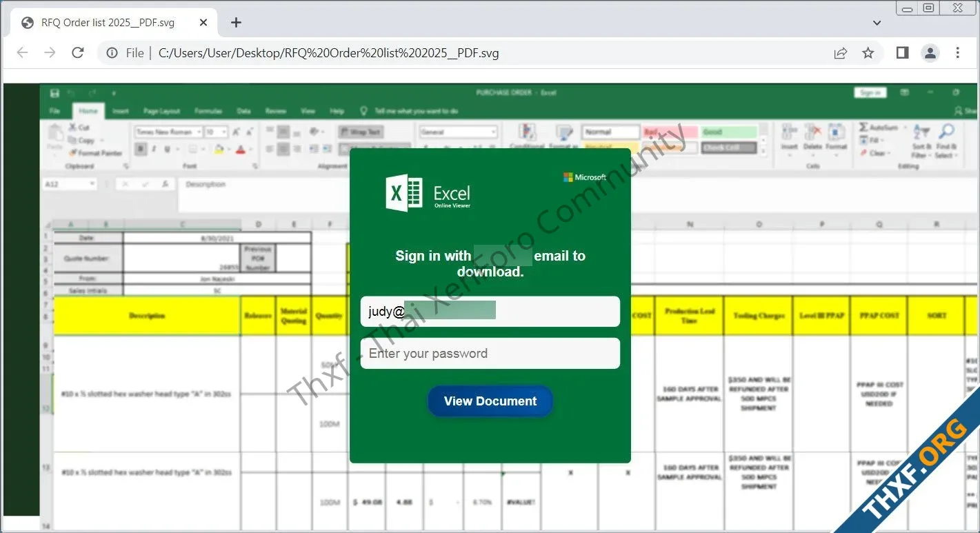This screenshot has height=533, width=980.
Task: Open the browser side panel
Action: click(902, 53)
